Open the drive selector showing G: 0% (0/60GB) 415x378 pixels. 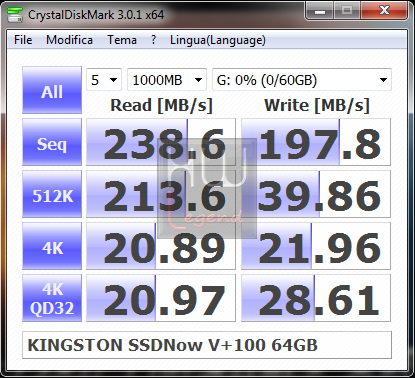click(x=302, y=80)
